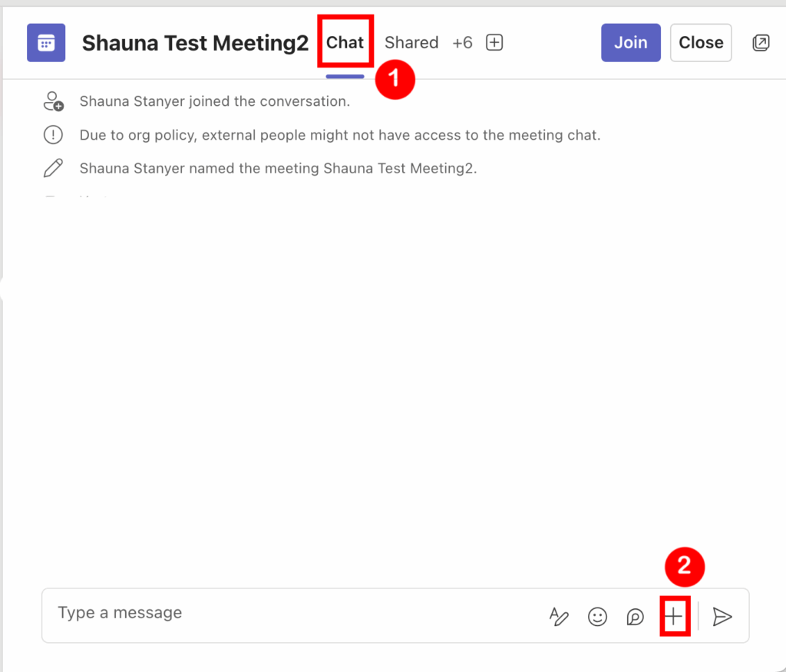Click inside the Type a message field

coord(292,614)
